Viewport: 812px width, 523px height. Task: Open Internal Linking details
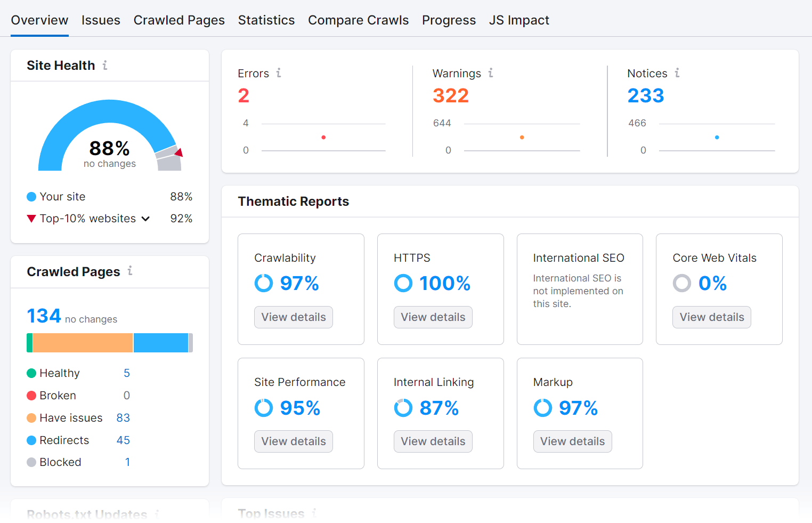point(433,441)
